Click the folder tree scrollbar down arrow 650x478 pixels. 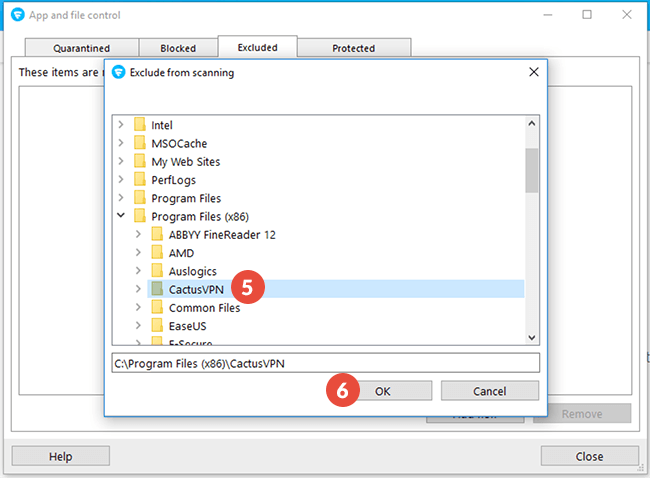[531, 337]
